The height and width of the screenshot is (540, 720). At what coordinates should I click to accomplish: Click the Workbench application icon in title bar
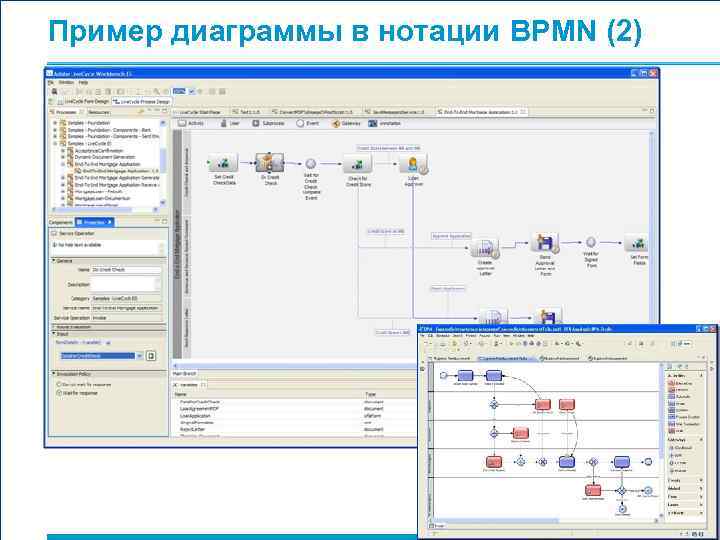coord(50,73)
